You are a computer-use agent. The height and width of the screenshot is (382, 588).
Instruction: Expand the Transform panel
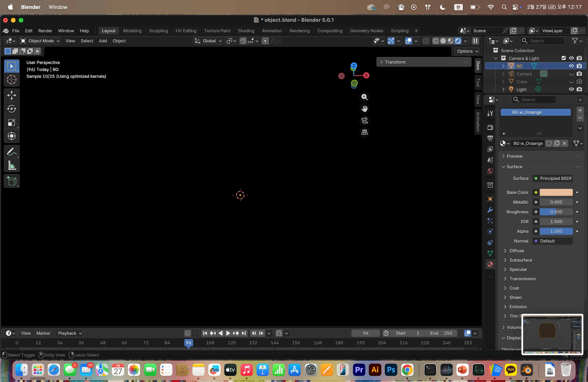click(395, 62)
